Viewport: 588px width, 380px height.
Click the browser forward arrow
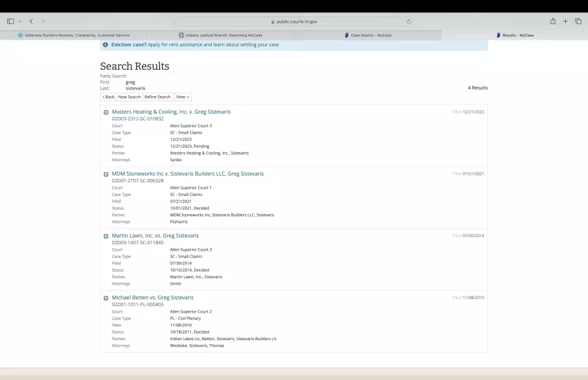43,22
